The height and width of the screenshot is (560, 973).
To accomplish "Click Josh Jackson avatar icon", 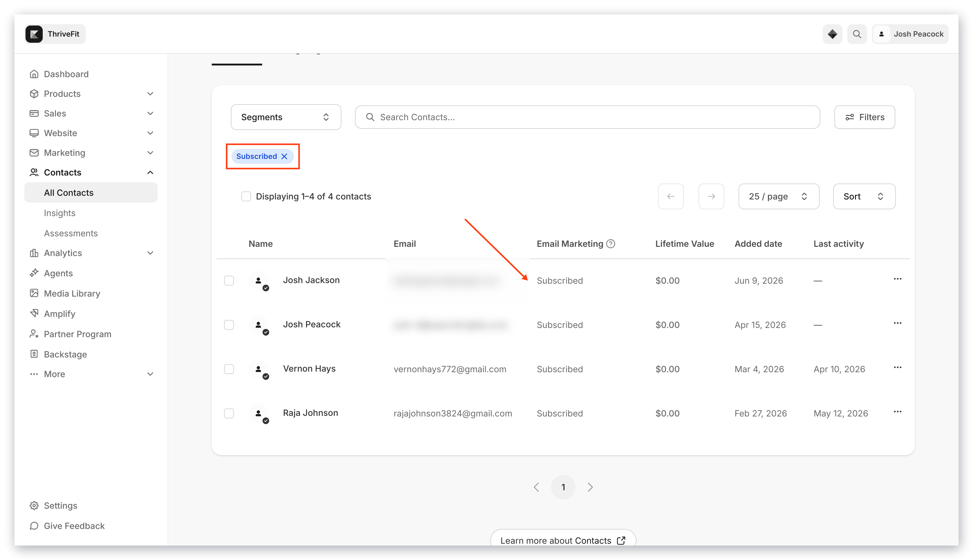I will tap(259, 281).
